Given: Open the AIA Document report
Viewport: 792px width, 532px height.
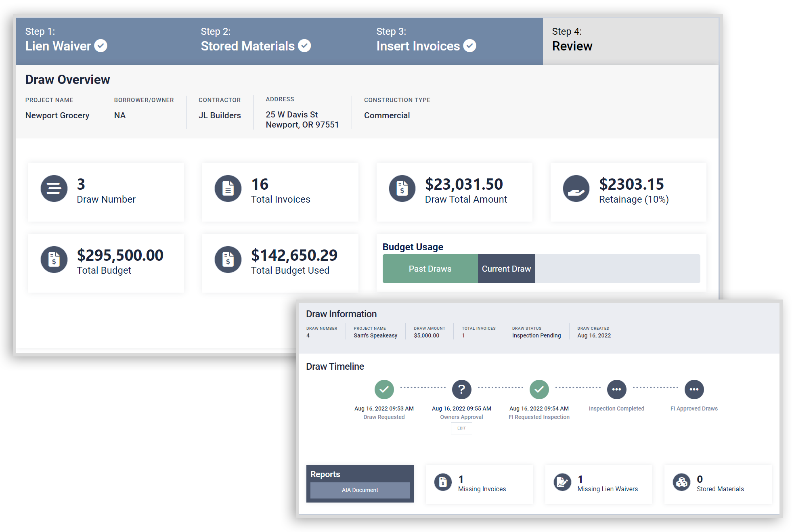Looking at the screenshot, I should click(x=360, y=490).
